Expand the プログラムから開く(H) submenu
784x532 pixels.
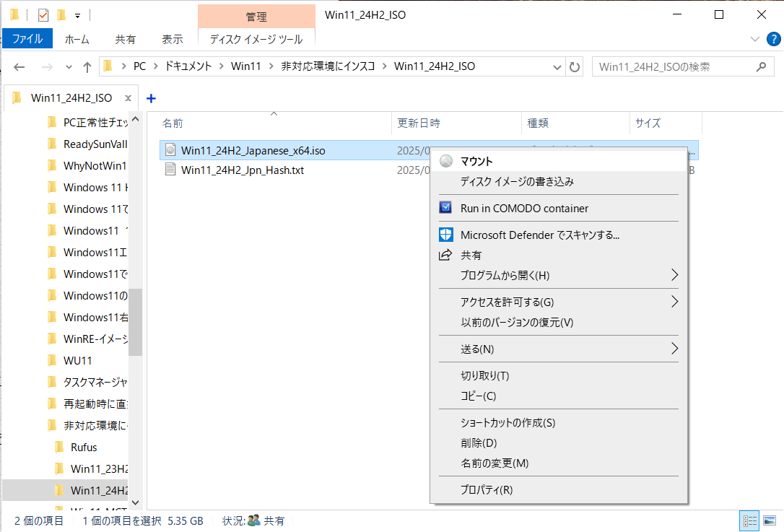[x=559, y=275]
